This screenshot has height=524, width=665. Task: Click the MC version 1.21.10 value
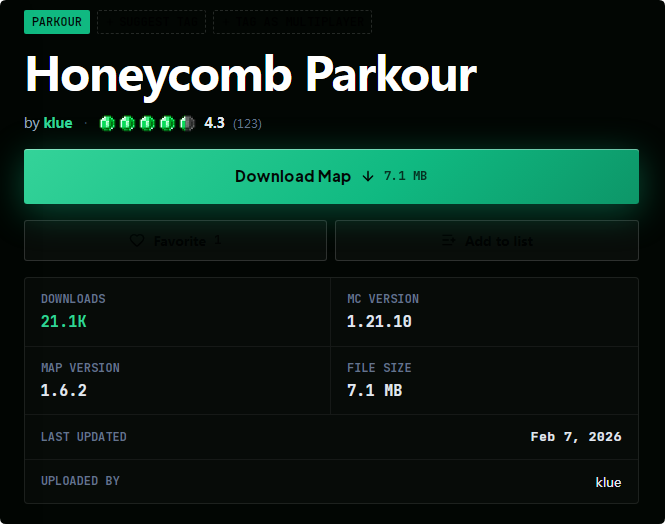pyautogui.click(x=379, y=321)
